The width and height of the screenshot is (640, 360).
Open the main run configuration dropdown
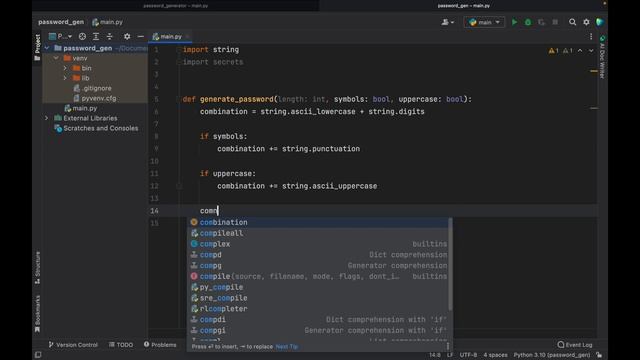pyautogui.click(x=484, y=22)
